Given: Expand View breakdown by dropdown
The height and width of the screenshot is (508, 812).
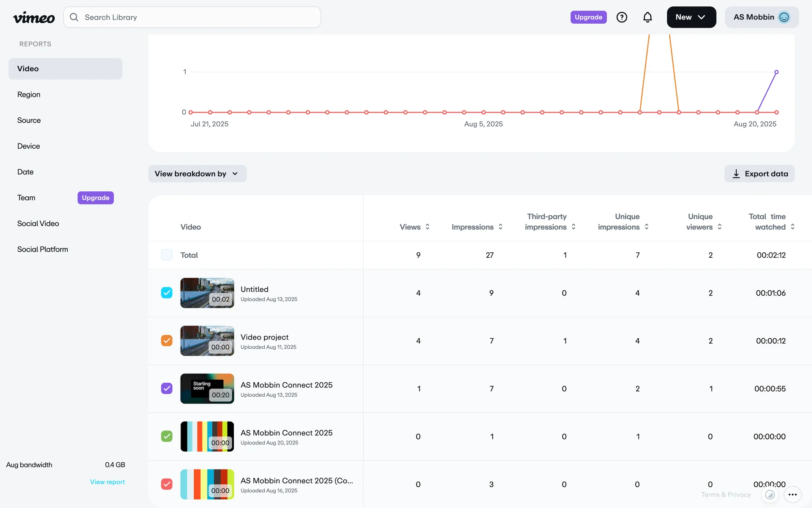Looking at the screenshot, I should 197,174.
